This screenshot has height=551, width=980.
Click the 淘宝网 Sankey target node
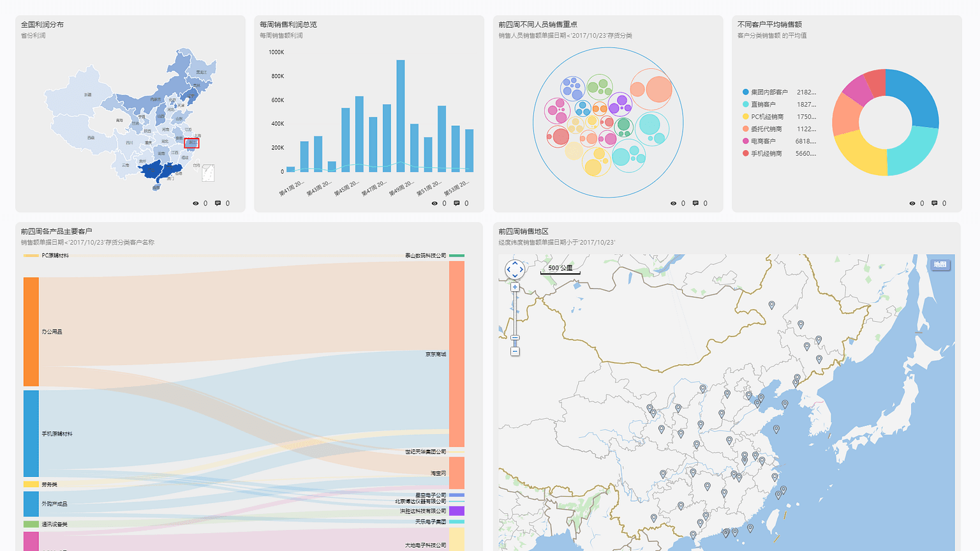(x=457, y=473)
